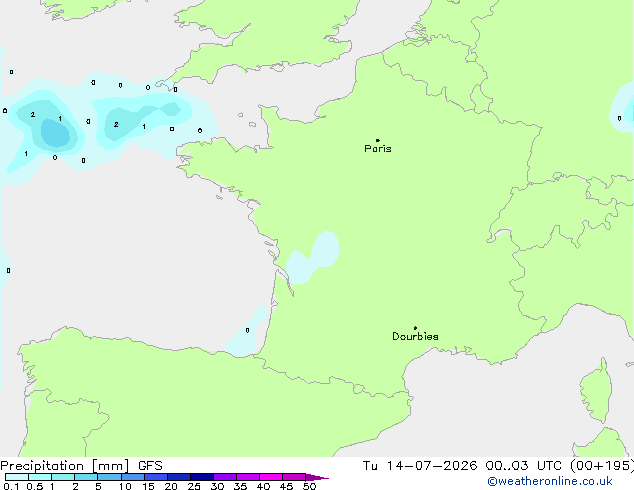The image size is (634, 490).
Task: Pick the 0.5 to 1 mm legend swatch
Action: pyautogui.click(x=40, y=477)
